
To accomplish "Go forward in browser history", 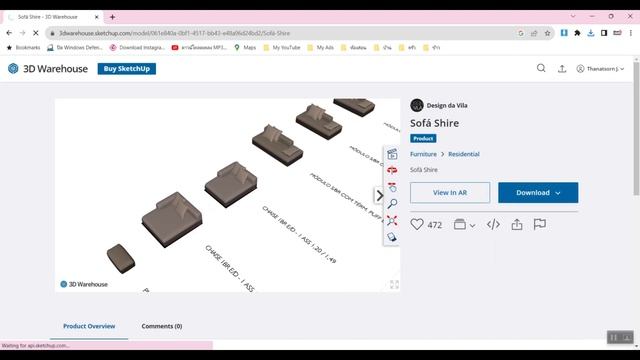I will point(22,33).
